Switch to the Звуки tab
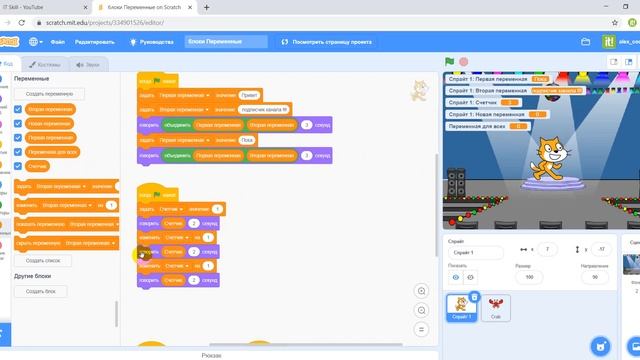 click(x=88, y=64)
